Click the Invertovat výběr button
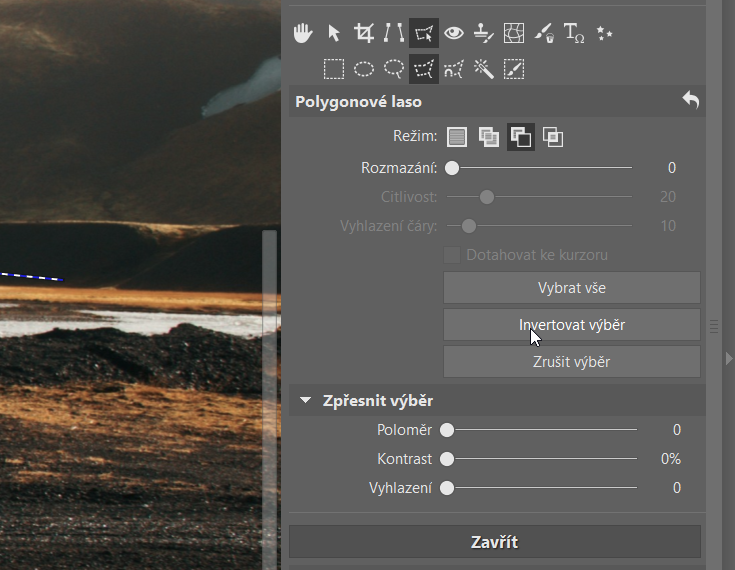The height and width of the screenshot is (570, 735). tap(571, 325)
